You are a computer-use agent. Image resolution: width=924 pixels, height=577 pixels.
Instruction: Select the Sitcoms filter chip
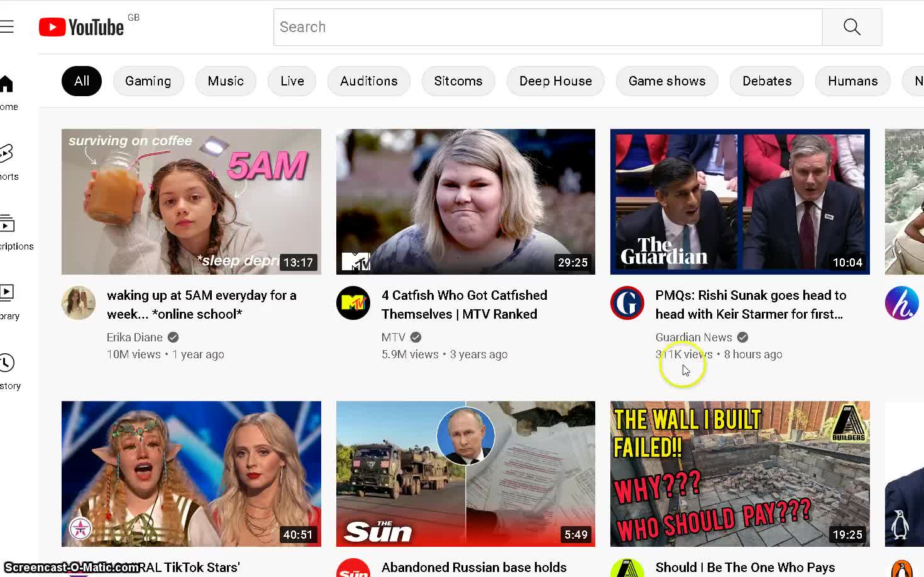click(x=458, y=81)
